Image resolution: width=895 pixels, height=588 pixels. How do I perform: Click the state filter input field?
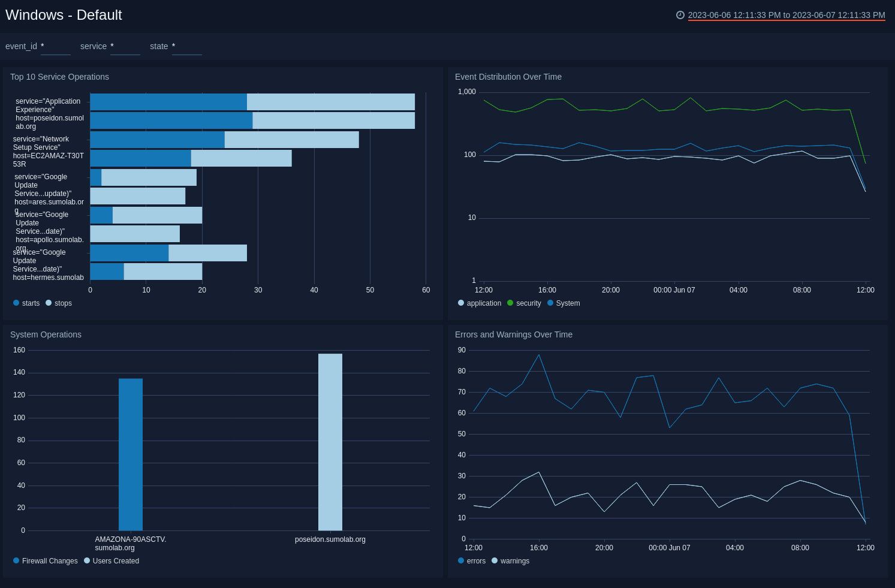click(x=187, y=46)
